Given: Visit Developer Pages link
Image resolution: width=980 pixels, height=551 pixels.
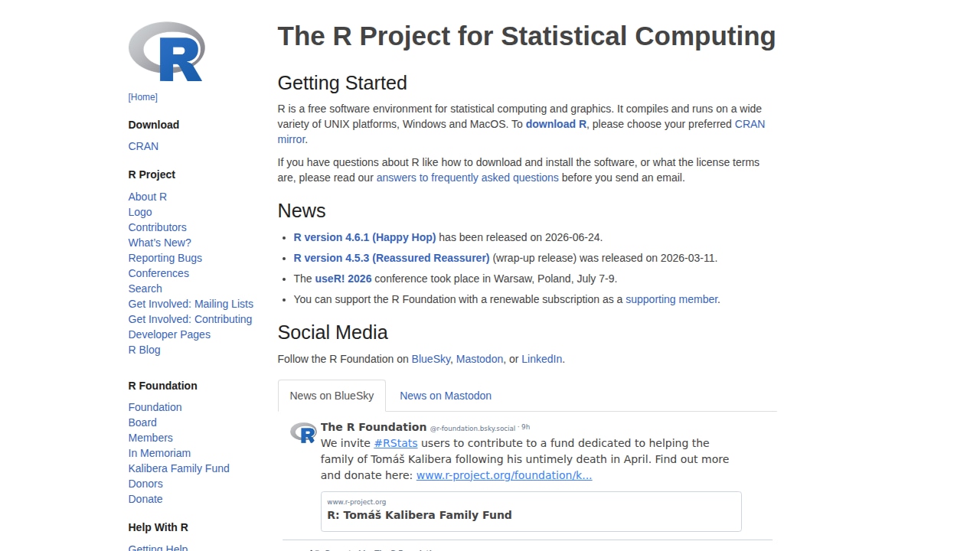Looking at the screenshot, I should pos(169,334).
